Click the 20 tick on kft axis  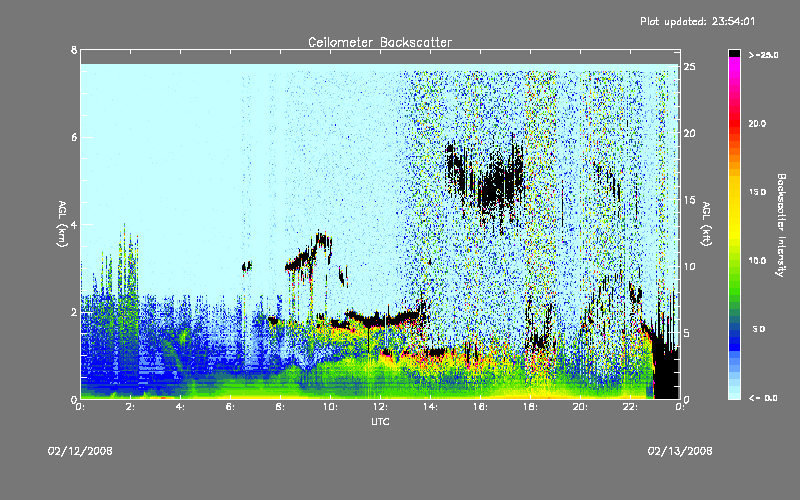click(x=690, y=133)
